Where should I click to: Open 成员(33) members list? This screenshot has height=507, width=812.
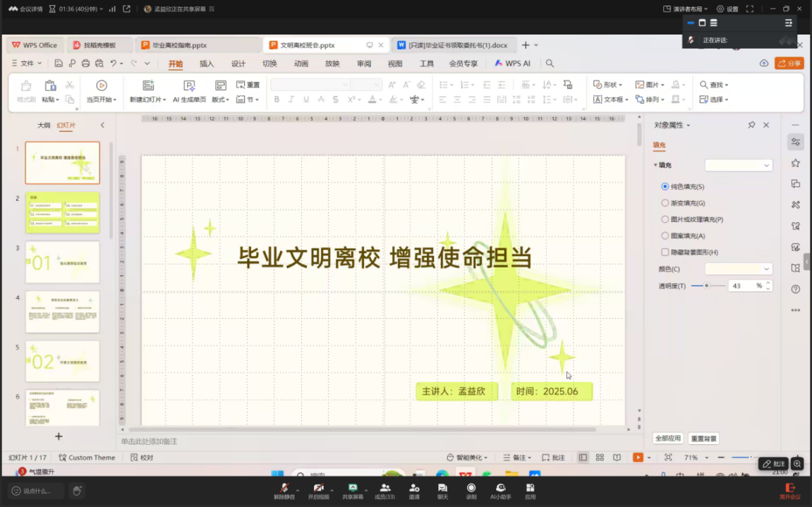point(384,490)
